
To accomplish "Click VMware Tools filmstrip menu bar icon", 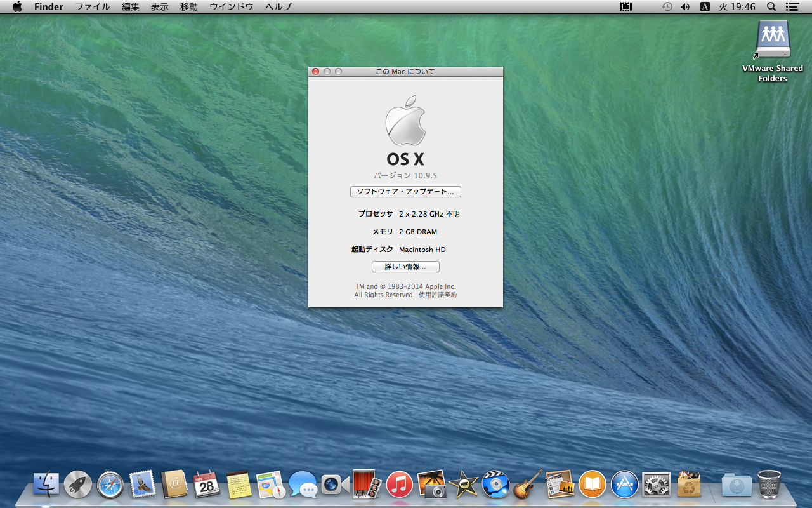I will 626,7.
